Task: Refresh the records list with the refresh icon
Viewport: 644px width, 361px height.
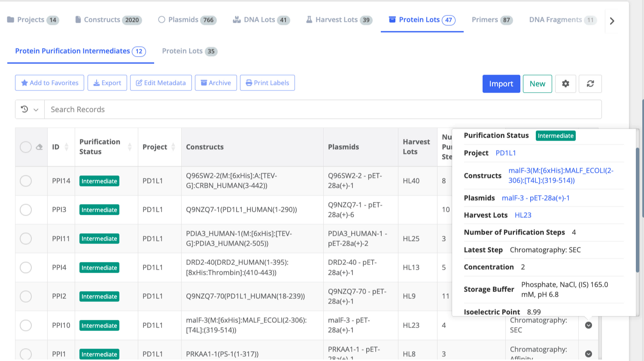Action: pyautogui.click(x=590, y=84)
